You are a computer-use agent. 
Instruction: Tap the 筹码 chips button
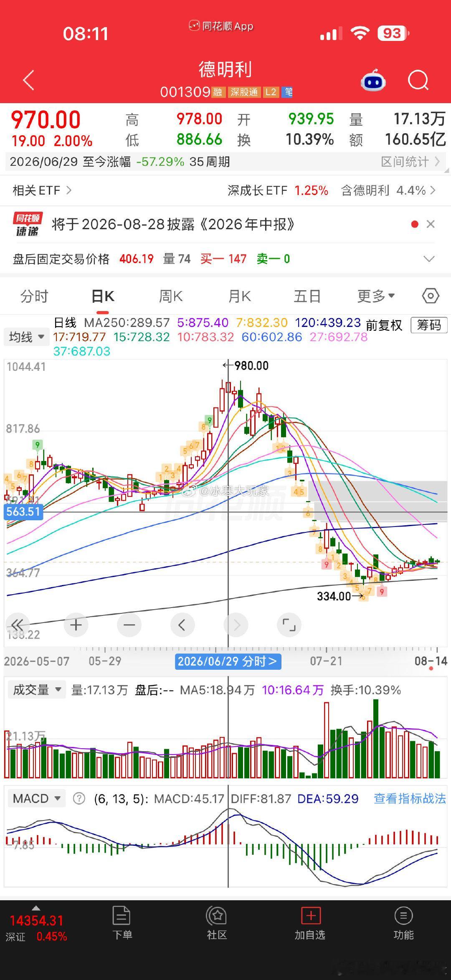click(x=429, y=325)
